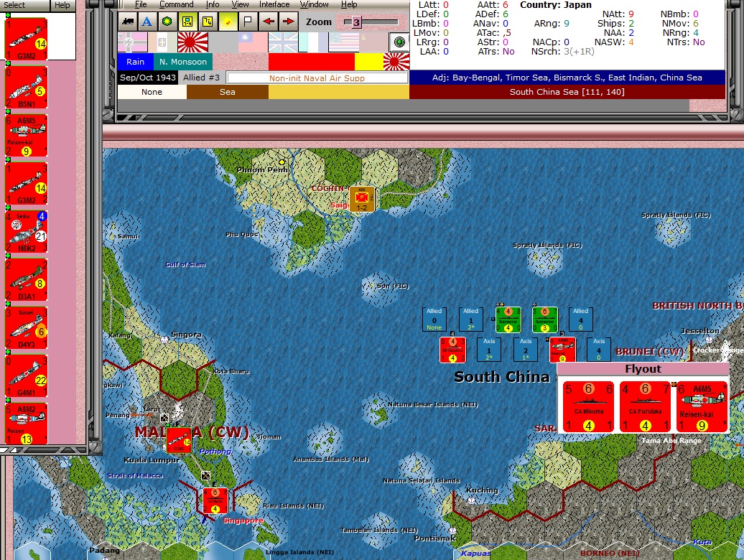Click the red left arrow toolbar icon
The image size is (744, 560).
pyautogui.click(x=267, y=22)
